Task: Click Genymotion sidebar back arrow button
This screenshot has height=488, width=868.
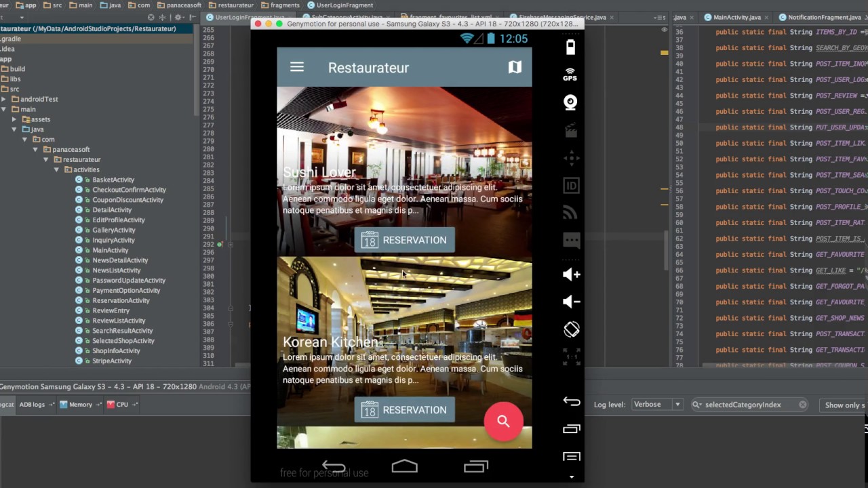Action: 571,401
